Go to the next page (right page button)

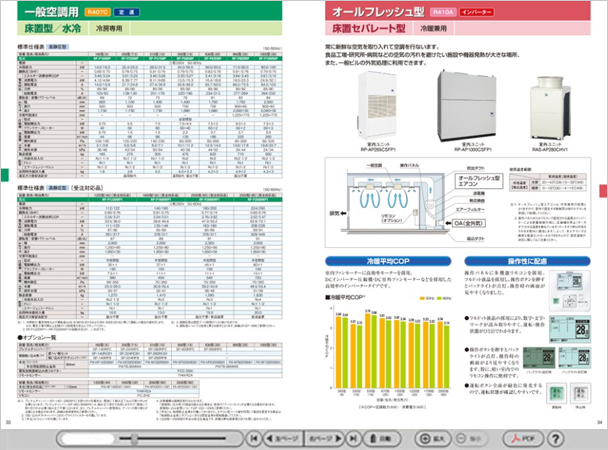[325, 438]
